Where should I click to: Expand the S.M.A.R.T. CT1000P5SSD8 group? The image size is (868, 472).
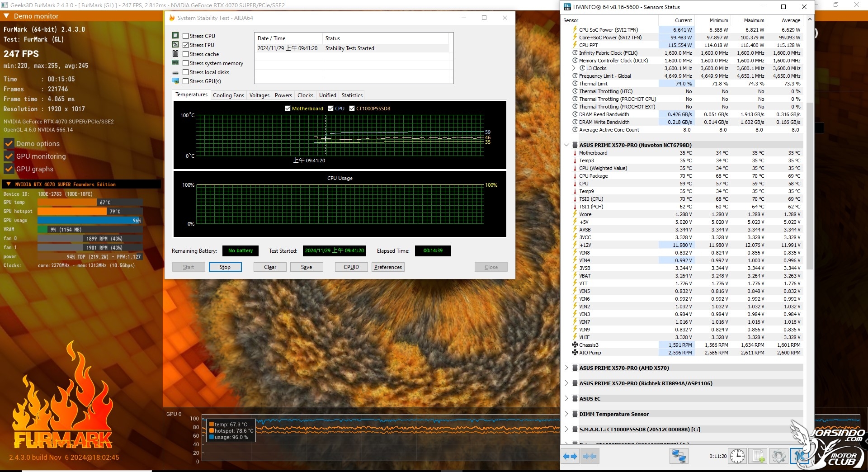click(x=566, y=430)
